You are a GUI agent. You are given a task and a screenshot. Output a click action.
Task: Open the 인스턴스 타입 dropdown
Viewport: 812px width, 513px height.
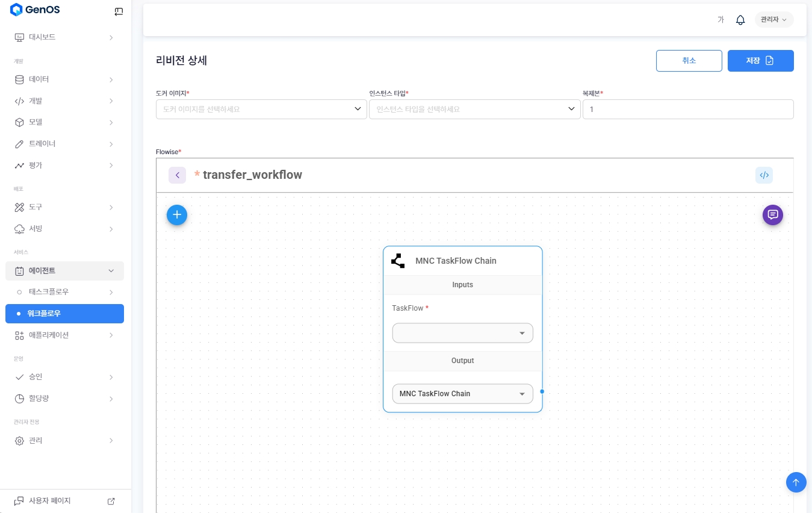[474, 109]
